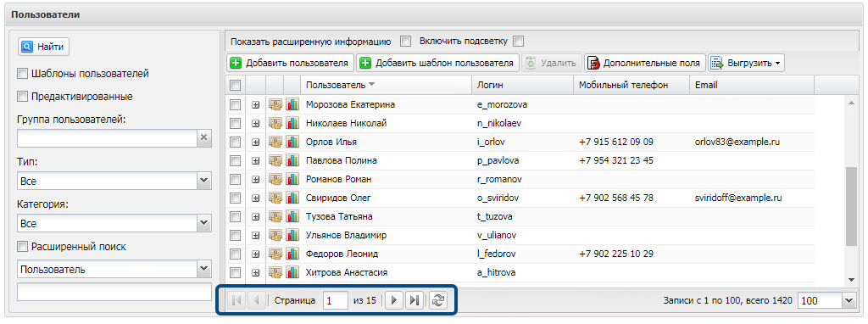
Task: Open bar chart icon for Романов Роман
Action: (x=292, y=179)
